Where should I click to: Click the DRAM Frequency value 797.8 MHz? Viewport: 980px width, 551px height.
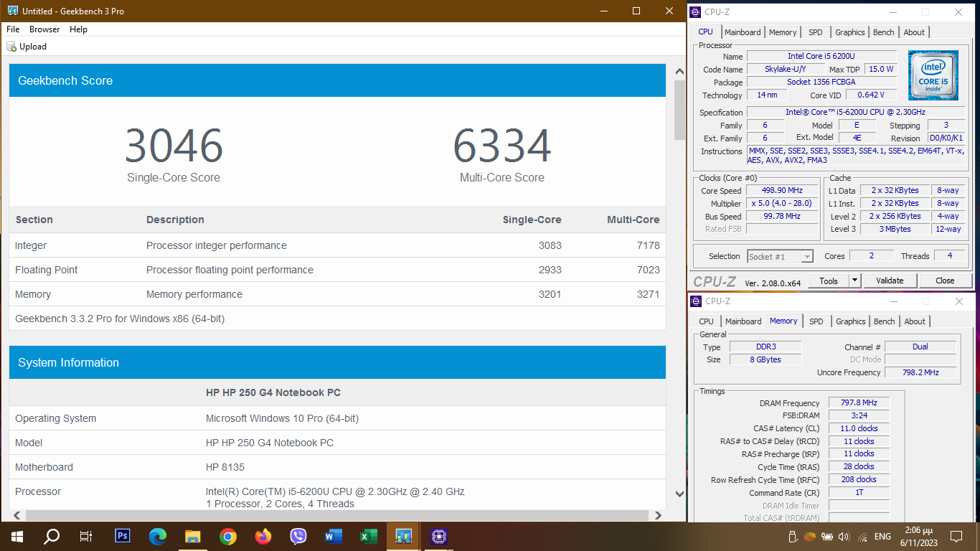859,403
